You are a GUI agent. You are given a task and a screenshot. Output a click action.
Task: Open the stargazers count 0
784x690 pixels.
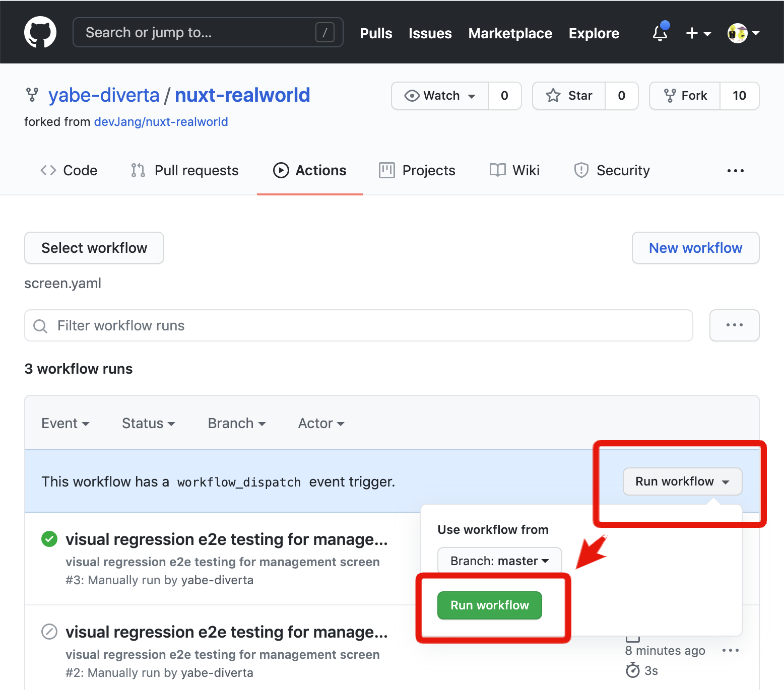(622, 96)
